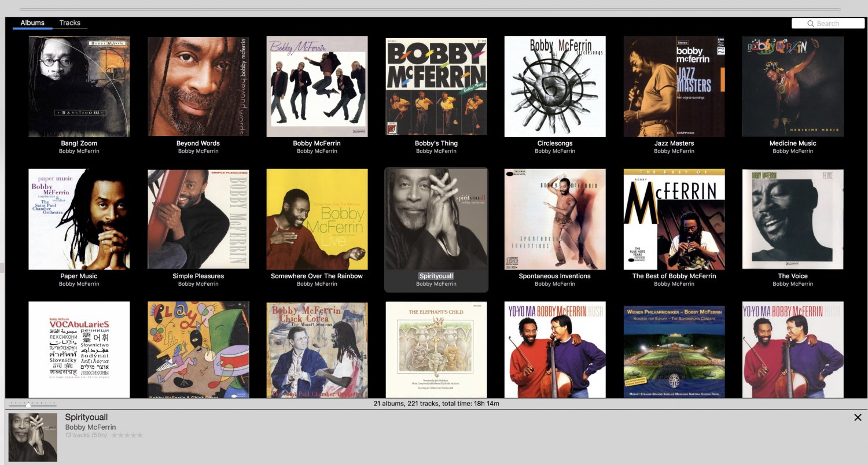Click the '13 tracks (51m)' info text

(86, 435)
